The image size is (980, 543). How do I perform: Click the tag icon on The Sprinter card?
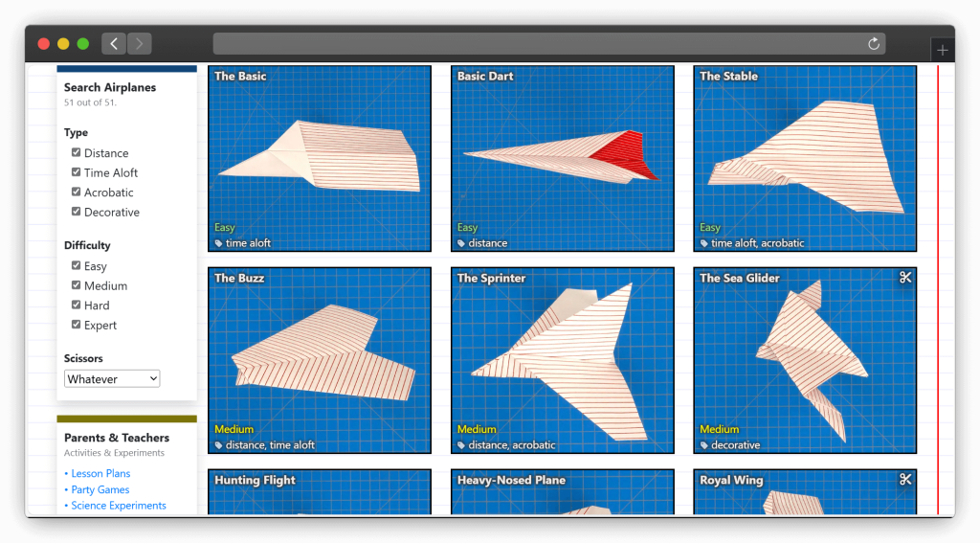[461, 445]
